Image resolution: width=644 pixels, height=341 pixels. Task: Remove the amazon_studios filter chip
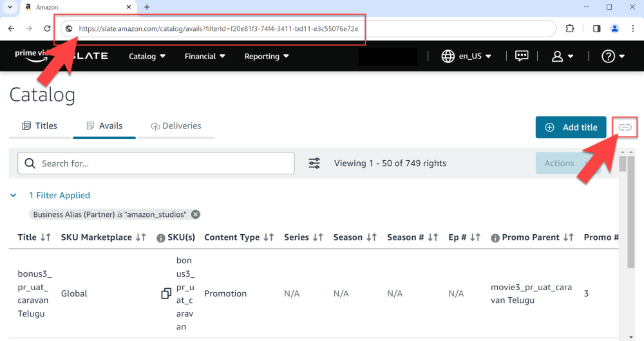tap(196, 214)
